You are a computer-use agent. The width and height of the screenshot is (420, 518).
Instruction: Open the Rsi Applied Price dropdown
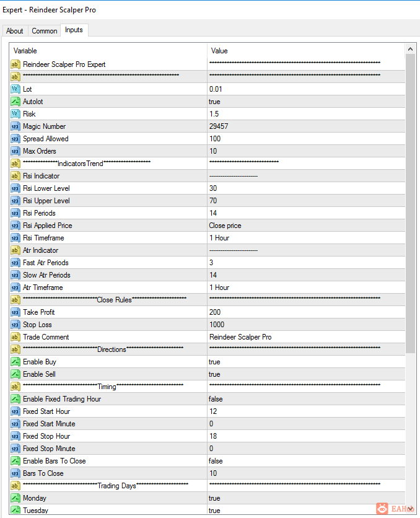[306, 226]
